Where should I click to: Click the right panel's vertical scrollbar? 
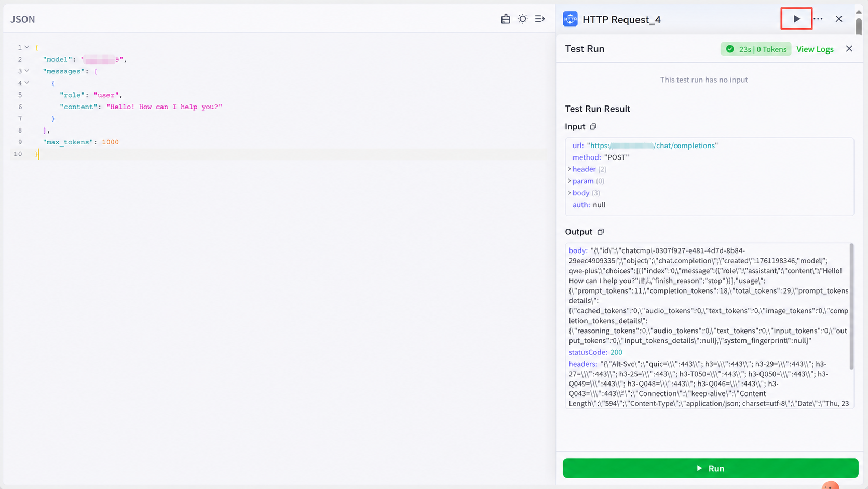point(859,26)
